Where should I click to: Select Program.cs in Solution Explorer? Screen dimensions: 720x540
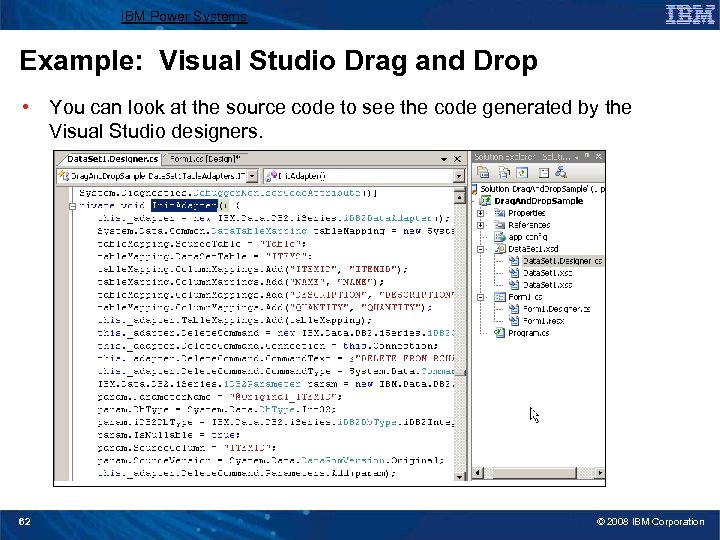pos(529,333)
